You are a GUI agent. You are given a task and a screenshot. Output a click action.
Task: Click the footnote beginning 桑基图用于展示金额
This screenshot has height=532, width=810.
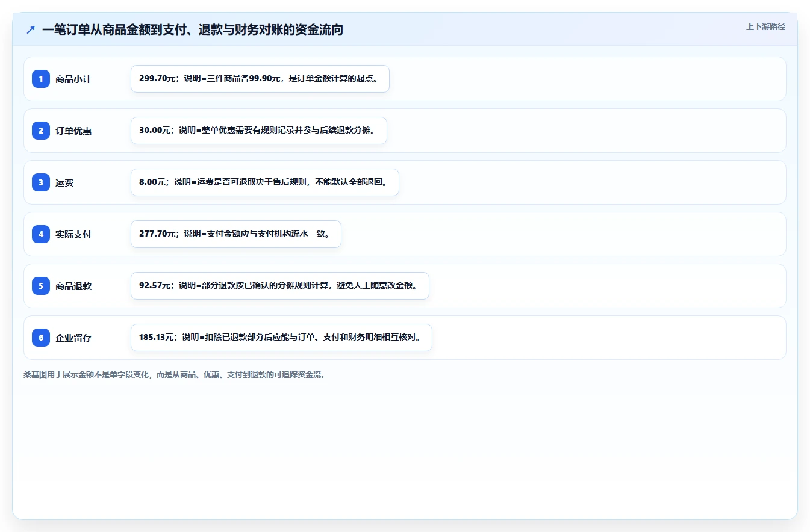pos(175,374)
